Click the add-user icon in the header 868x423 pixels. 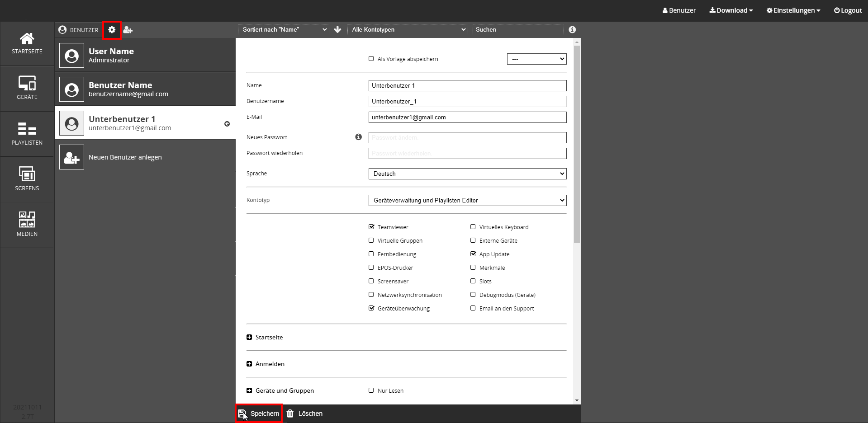point(128,30)
